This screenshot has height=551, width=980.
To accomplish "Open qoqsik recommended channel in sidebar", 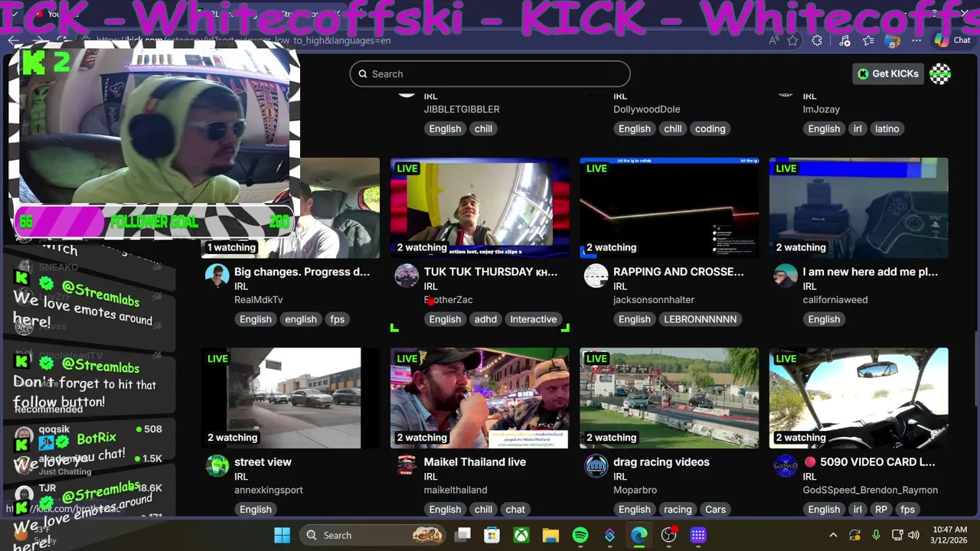I will pyautogui.click(x=88, y=434).
